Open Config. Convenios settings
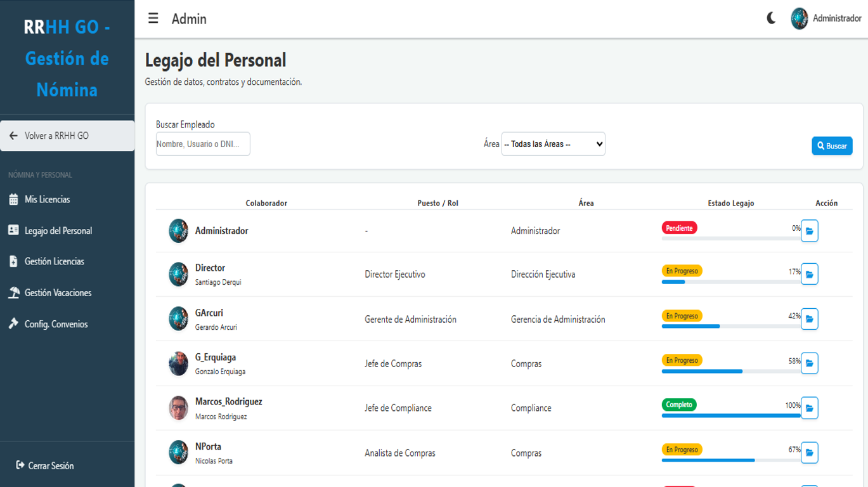This screenshot has width=868, height=487. pyautogui.click(x=56, y=324)
